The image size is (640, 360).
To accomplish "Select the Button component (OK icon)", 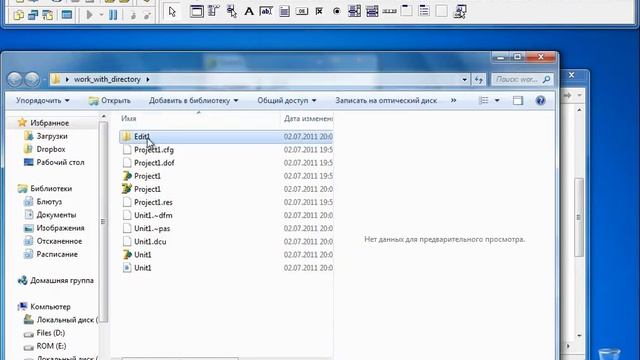I will (x=302, y=11).
